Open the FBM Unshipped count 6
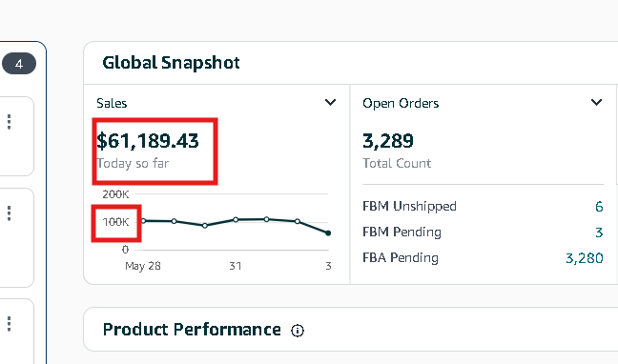Image resolution: width=618 pixels, height=364 pixels. [x=599, y=207]
